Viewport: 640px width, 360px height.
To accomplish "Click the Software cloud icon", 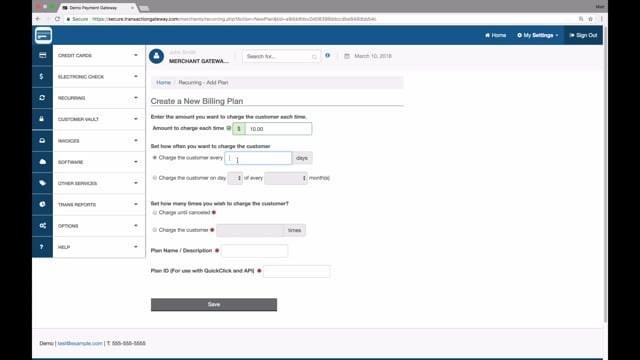I will pyautogui.click(x=42, y=162).
